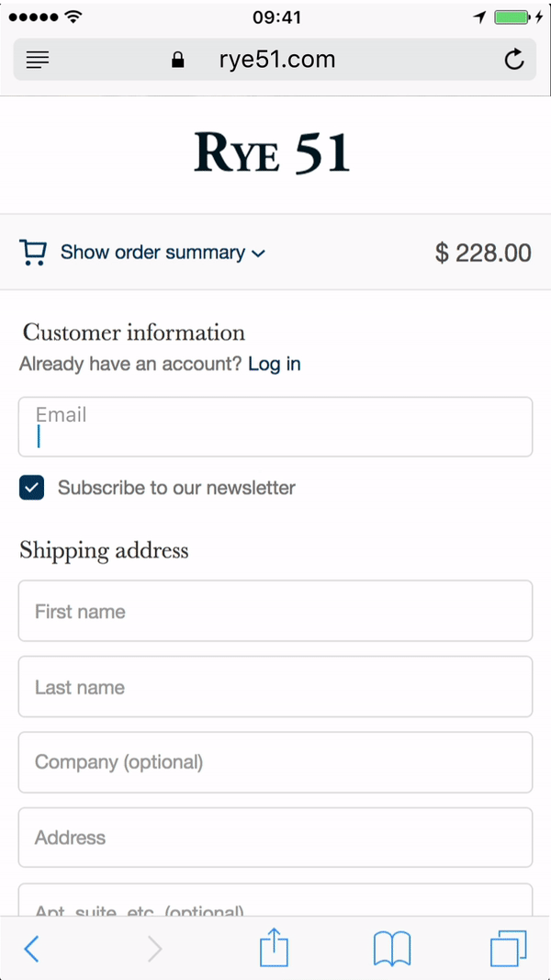Click the Company (optional) field
The width and height of the screenshot is (551, 980).
(x=275, y=762)
